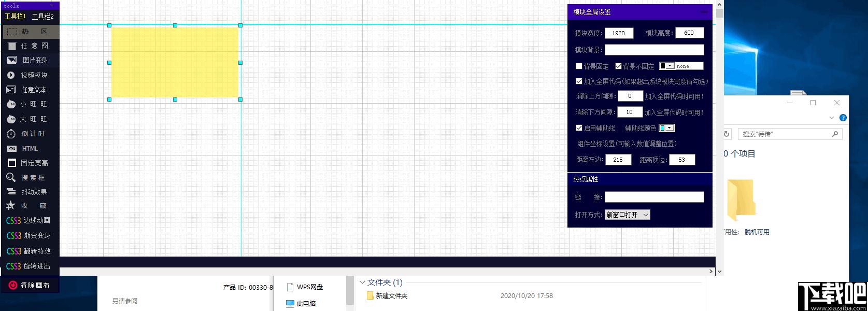This screenshot has height=311, width=868.
Task: Focus the 链接 hotspot link input
Action: tap(654, 197)
